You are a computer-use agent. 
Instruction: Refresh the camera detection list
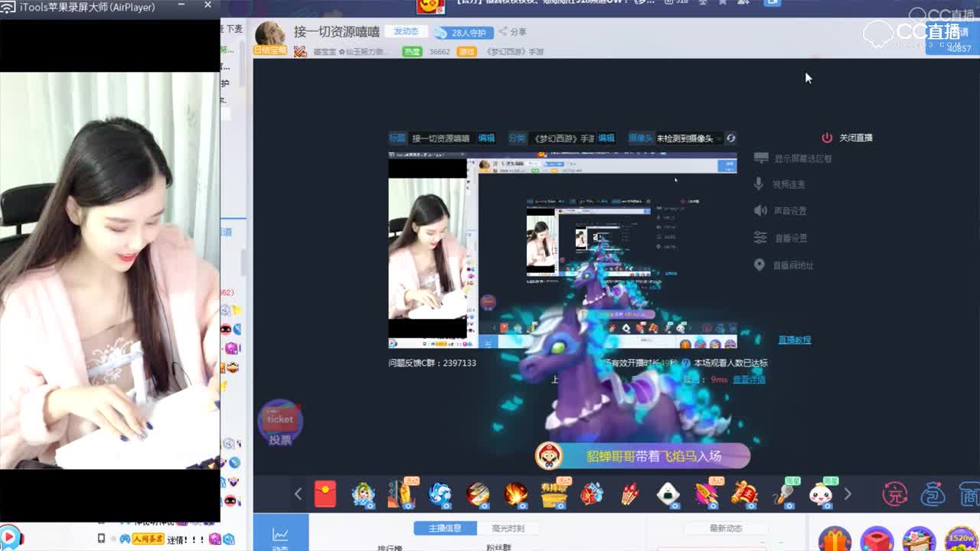click(730, 139)
